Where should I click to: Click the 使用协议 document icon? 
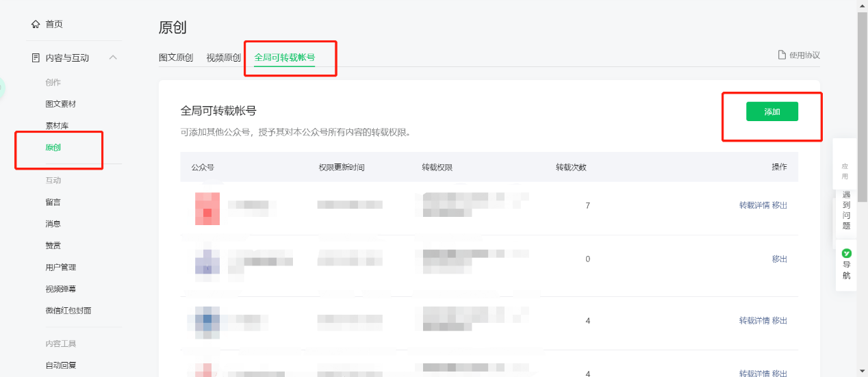click(x=781, y=55)
